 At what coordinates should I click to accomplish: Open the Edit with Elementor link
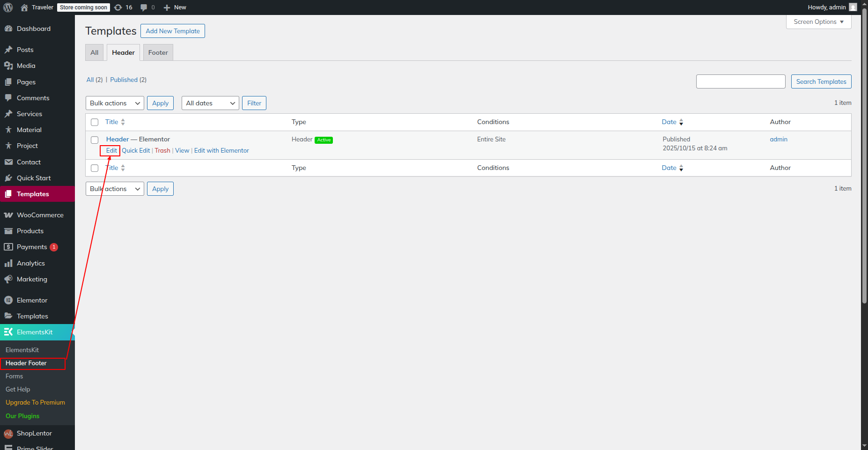pyautogui.click(x=221, y=150)
